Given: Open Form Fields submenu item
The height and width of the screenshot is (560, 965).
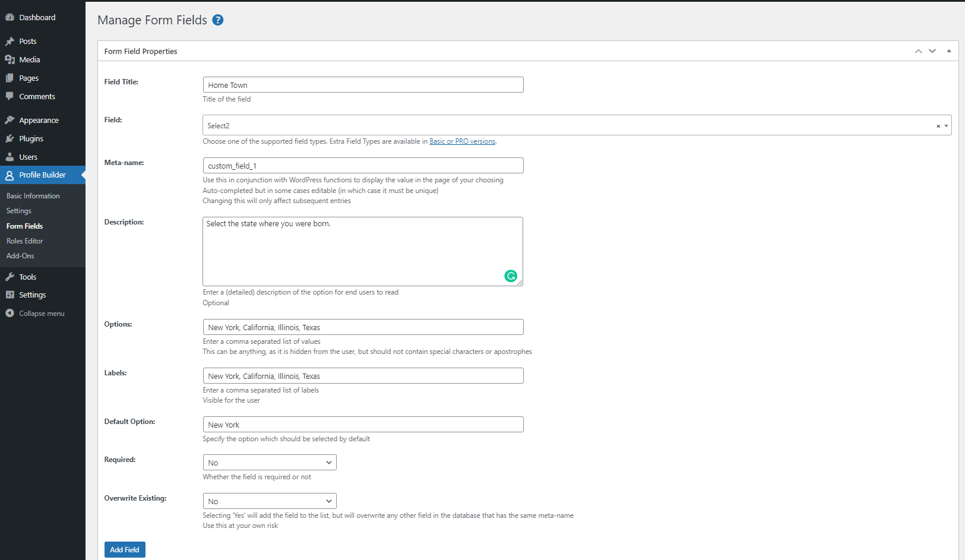Looking at the screenshot, I should (x=25, y=226).
